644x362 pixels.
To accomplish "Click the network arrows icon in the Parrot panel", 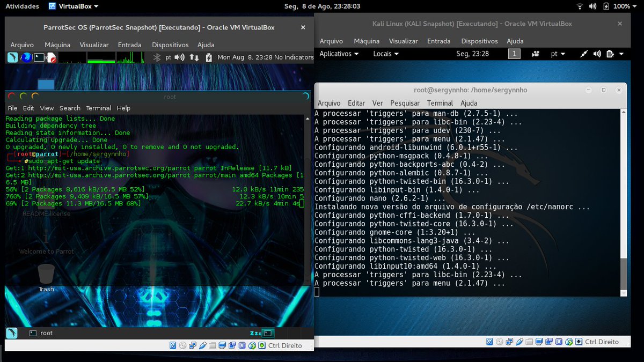I will 194,57.
